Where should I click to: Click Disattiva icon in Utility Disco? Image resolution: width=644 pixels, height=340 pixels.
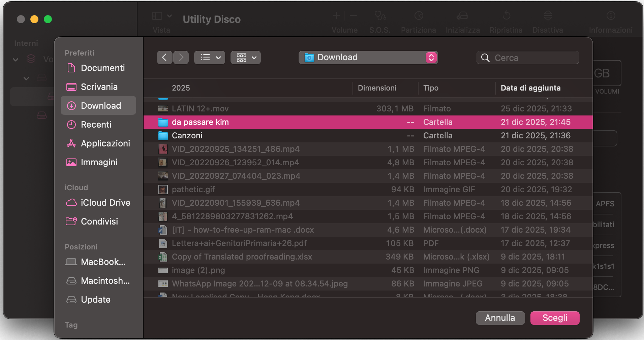pyautogui.click(x=548, y=15)
